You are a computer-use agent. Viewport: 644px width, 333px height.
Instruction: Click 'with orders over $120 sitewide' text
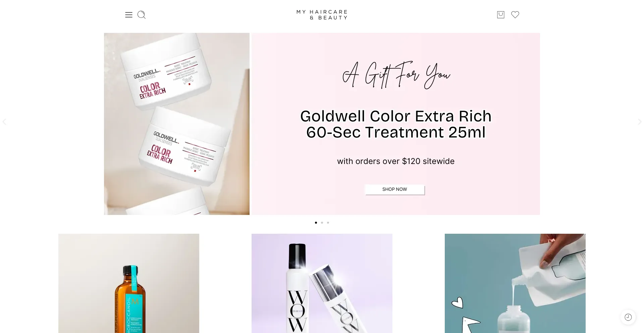[396, 161]
